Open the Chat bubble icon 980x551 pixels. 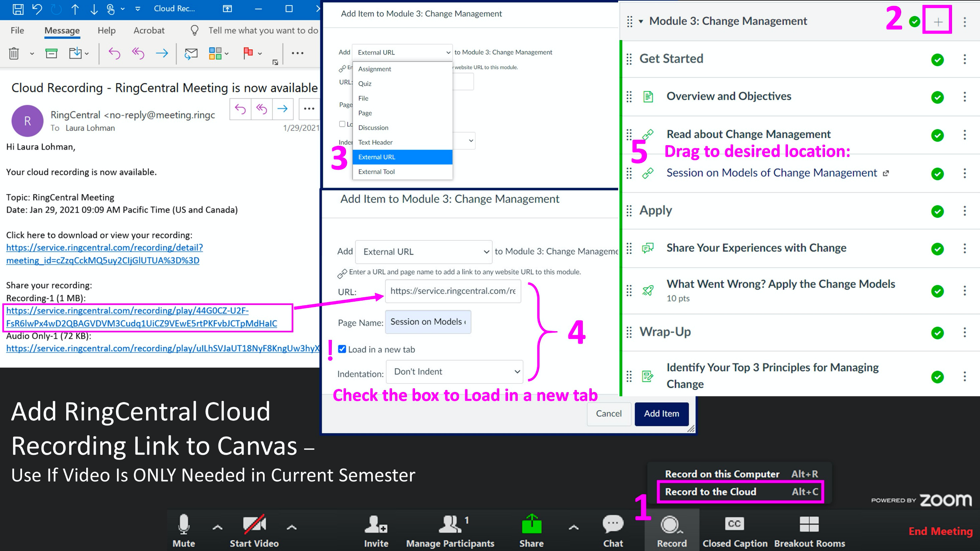(613, 524)
